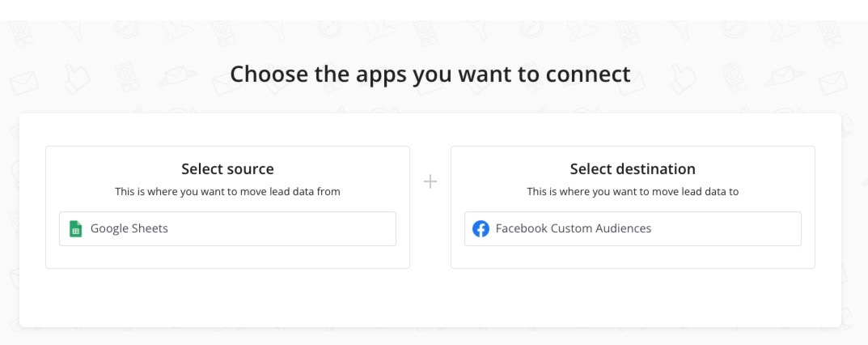
Task: Click the 'Facebook Custom Audiences' text label
Action: [x=574, y=228]
